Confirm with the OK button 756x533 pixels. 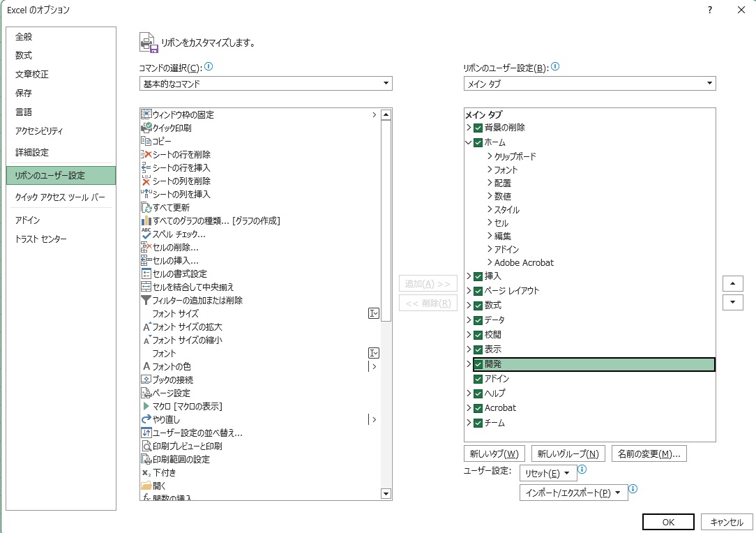(x=668, y=522)
